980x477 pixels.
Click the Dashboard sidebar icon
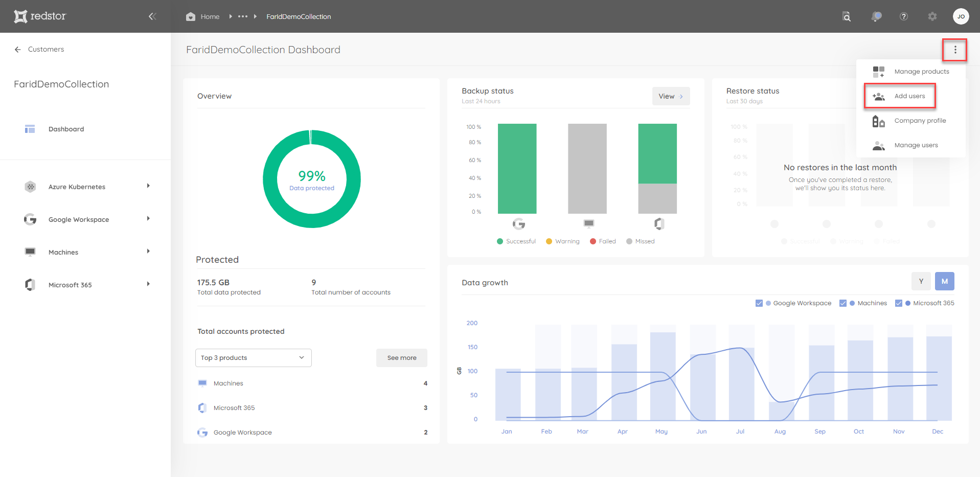(30, 129)
